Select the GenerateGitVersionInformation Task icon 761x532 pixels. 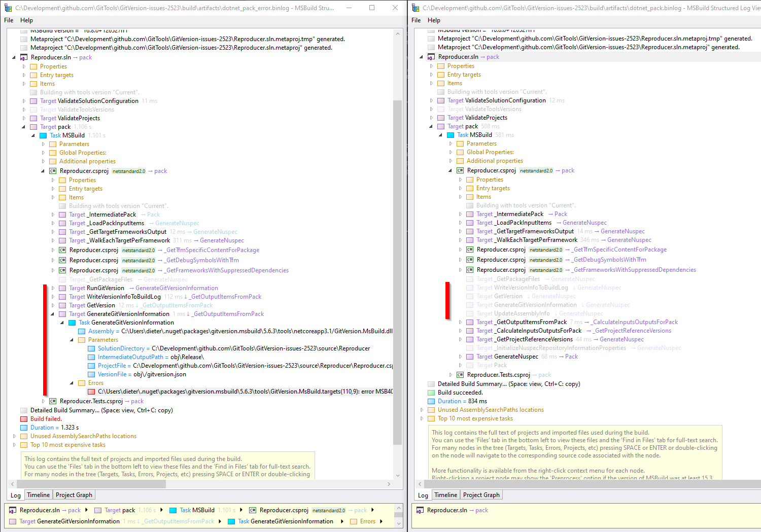[x=73, y=322]
